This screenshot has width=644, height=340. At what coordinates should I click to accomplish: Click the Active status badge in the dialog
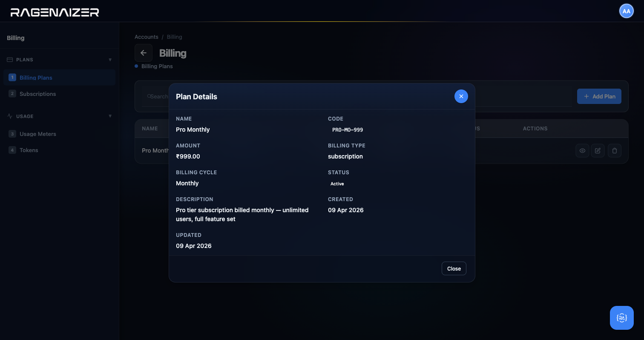337,184
